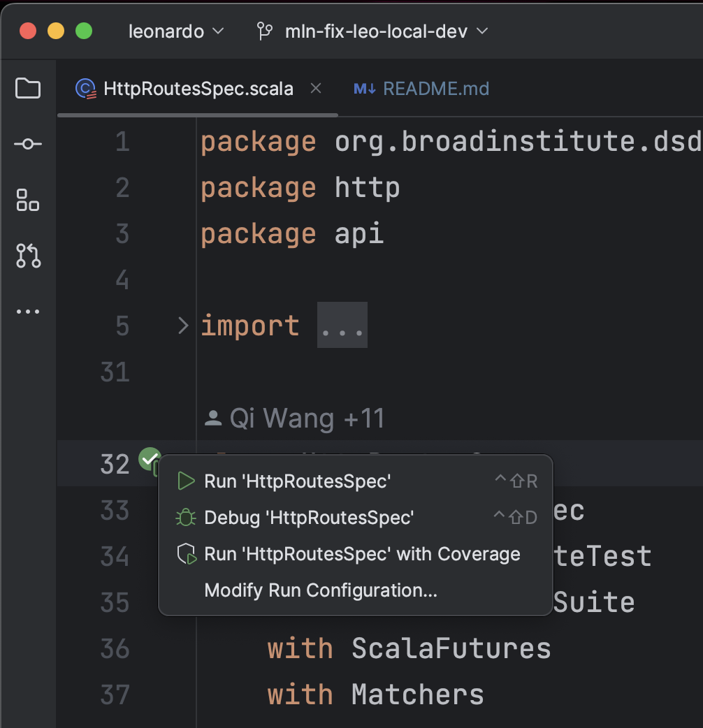Click the green test-passed gutter icon

pos(149,459)
